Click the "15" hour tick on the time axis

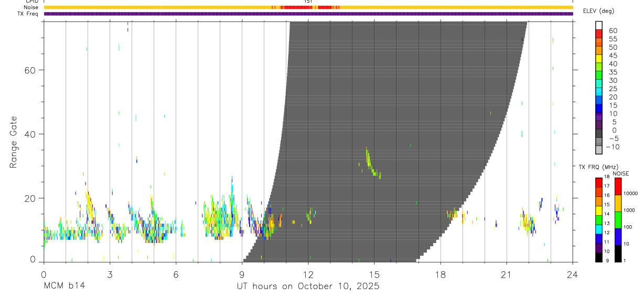point(374,274)
